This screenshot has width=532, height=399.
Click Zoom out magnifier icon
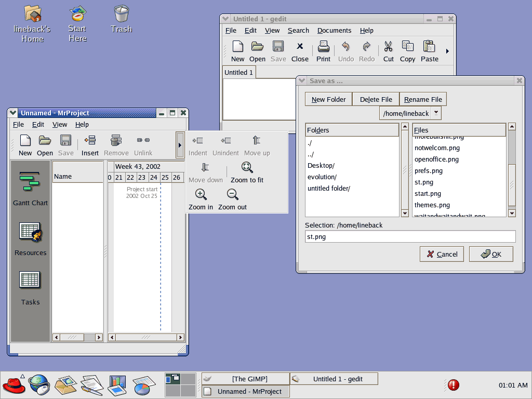coord(232,194)
